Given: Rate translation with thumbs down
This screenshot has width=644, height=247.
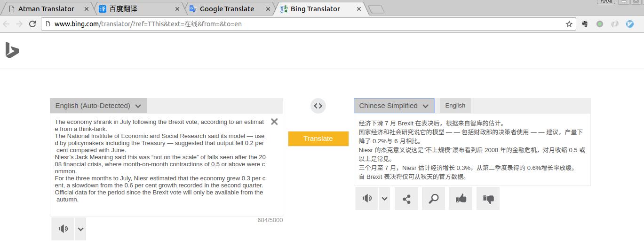Looking at the screenshot, I should pyautogui.click(x=488, y=199).
